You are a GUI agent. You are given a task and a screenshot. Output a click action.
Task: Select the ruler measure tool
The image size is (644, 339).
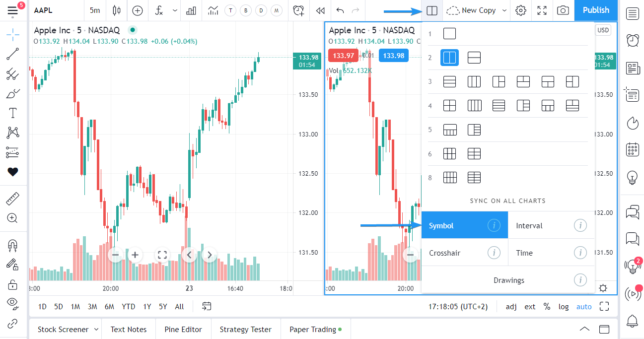click(x=13, y=199)
